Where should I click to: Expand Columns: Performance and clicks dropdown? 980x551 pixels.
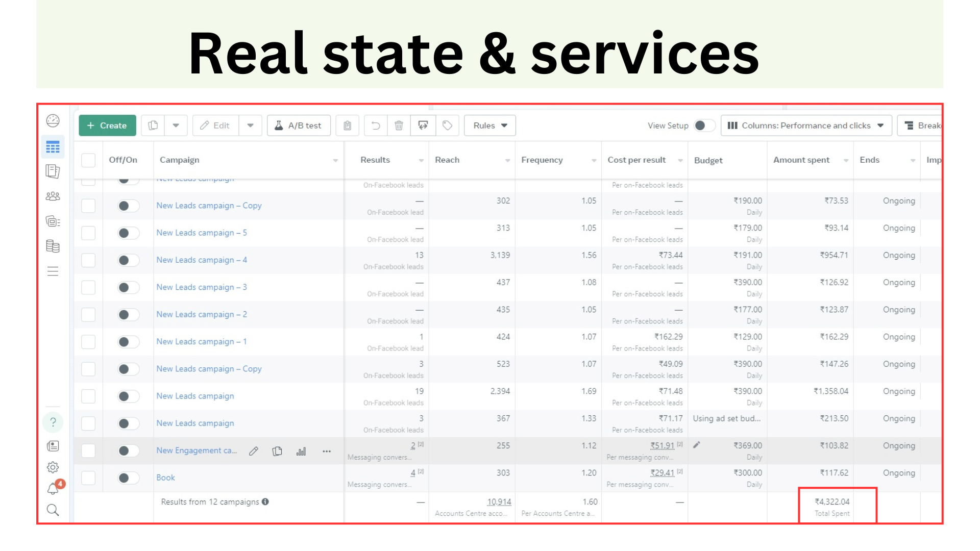click(806, 126)
